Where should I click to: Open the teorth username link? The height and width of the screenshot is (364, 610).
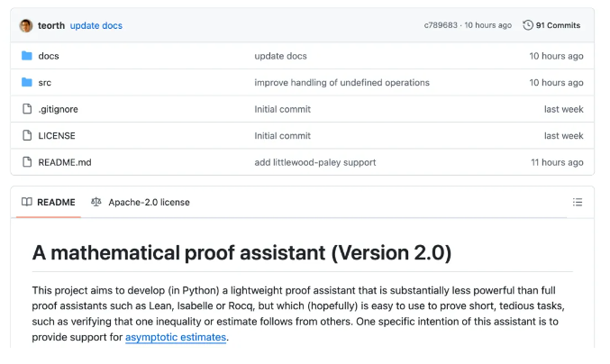pos(51,25)
